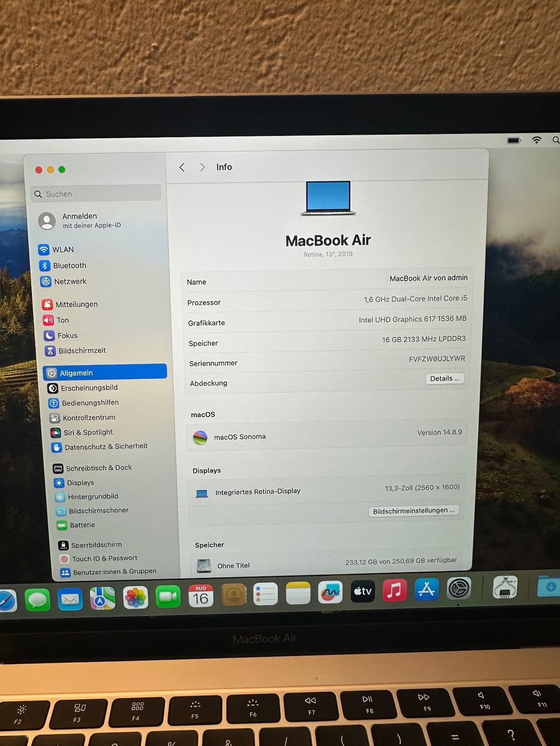Open Bildschirmeinstellungen button
Viewport: 560px width, 746px height.
point(414,511)
